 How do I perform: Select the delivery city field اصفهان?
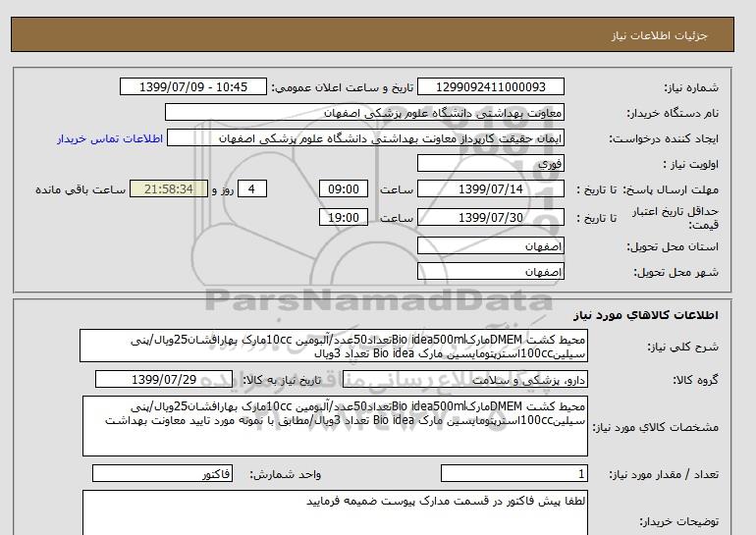pos(490,271)
